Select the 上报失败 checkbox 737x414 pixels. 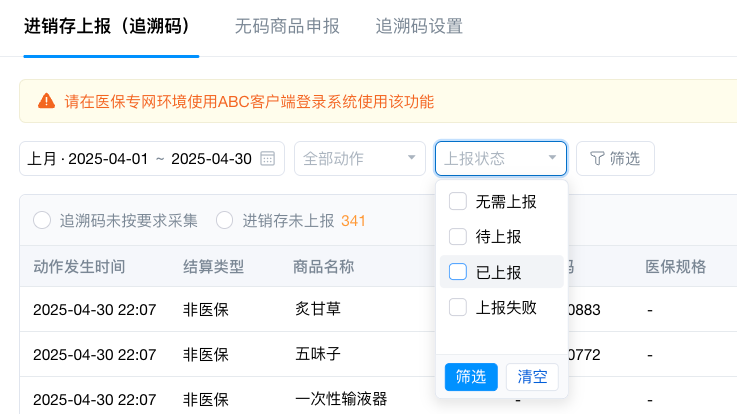pos(458,307)
